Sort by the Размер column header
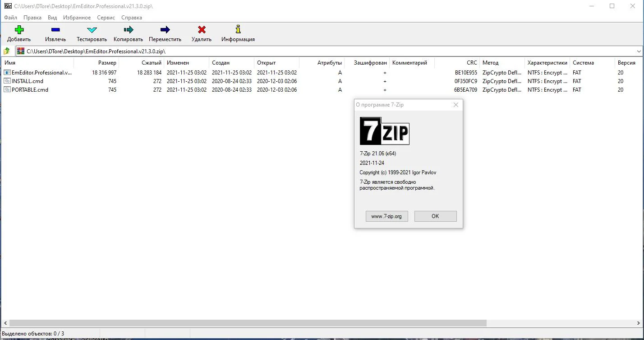 click(x=96, y=63)
